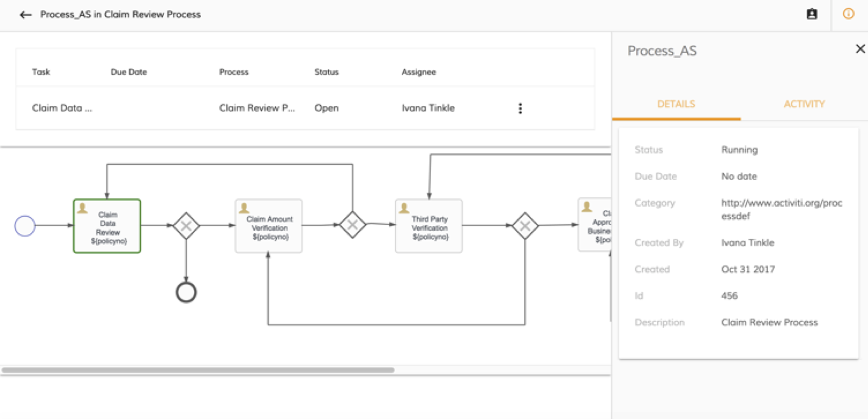Select the Third Party Verification task node
868x419 pixels.
pos(428,226)
